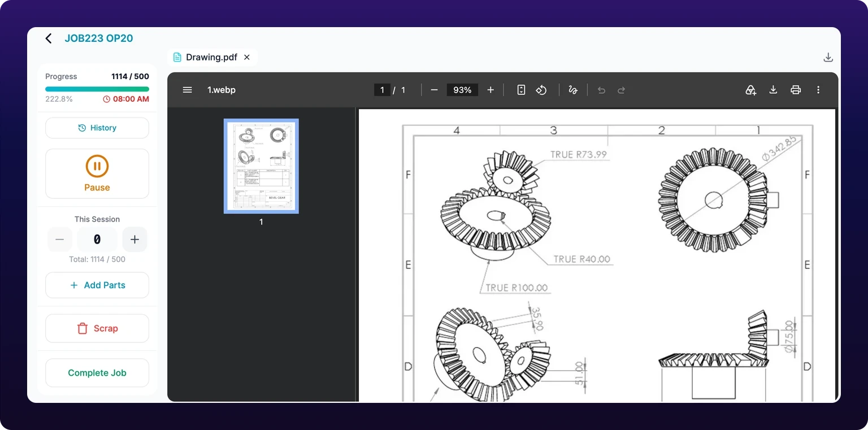Click the green progress bar
This screenshot has width=868, height=430.
pos(97,89)
